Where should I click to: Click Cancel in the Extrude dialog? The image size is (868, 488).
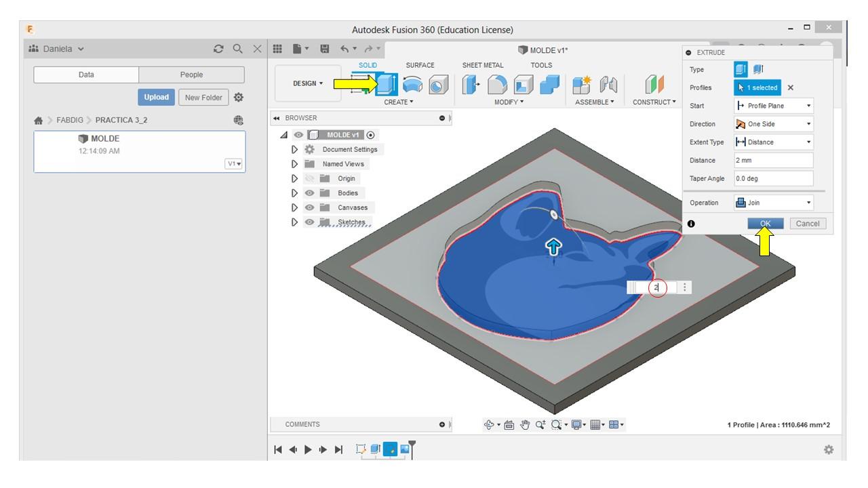tap(807, 224)
